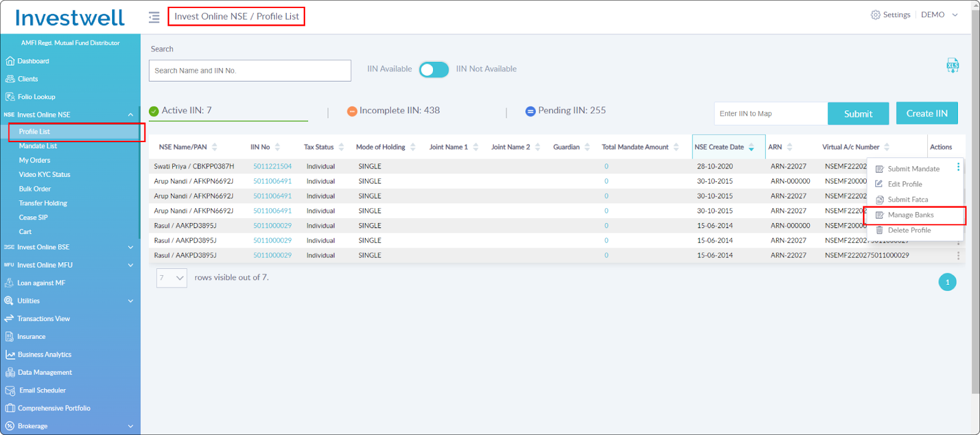Open IIN link 5011221504

[273, 167]
